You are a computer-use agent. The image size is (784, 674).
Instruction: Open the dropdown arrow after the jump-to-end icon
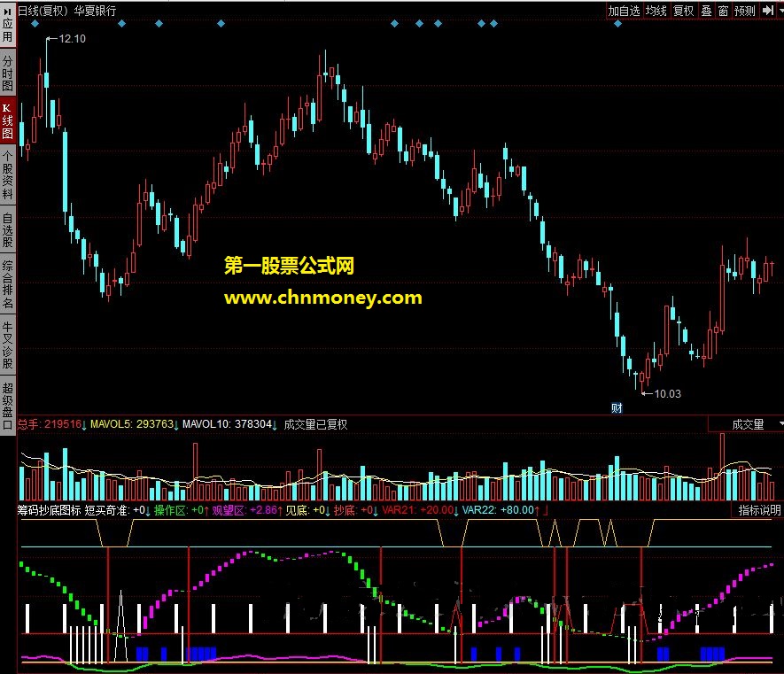point(780,11)
